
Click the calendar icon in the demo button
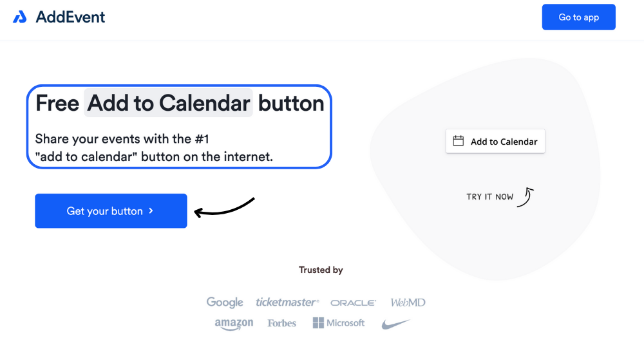click(x=459, y=141)
